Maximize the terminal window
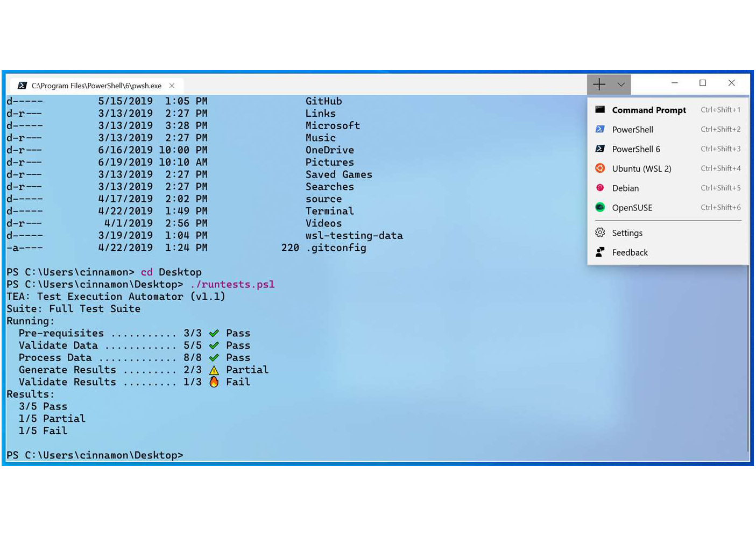This screenshot has height=536, width=756. click(x=703, y=83)
